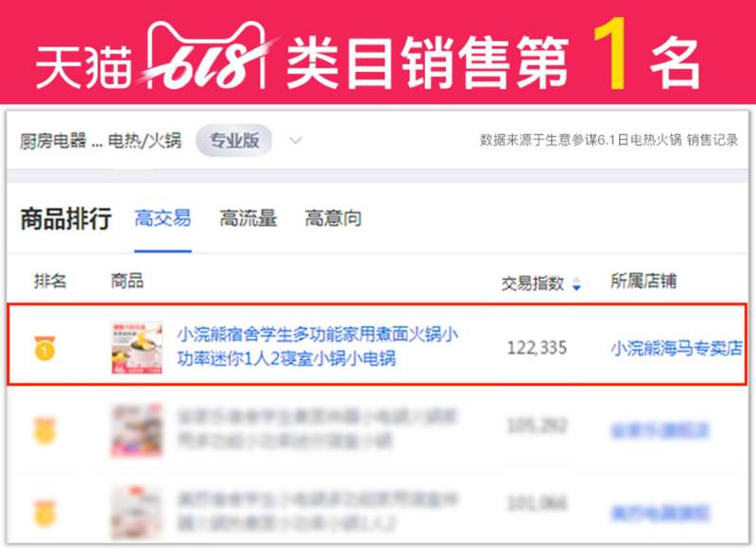This screenshot has width=756, height=555.
Task: Switch to the 高交易 tab
Action: point(163,218)
